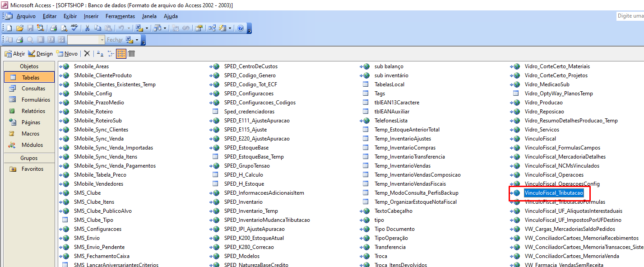Click the Design button

[40, 54]
